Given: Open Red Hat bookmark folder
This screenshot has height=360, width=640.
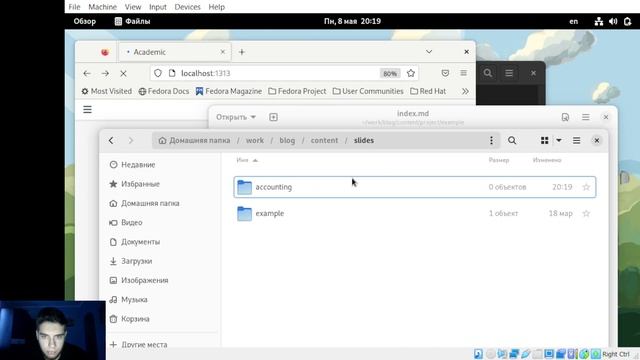Looking at the screenshot, I should [428, 91].
